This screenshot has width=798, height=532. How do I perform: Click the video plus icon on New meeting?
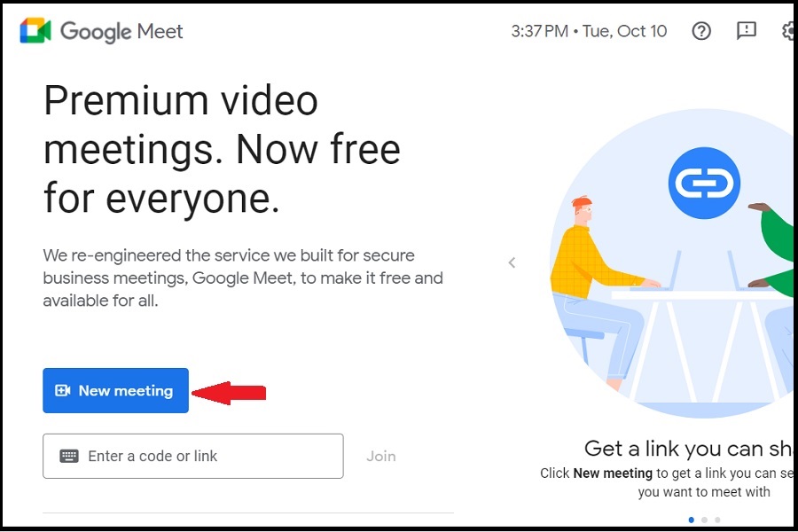[x=62, y=390]
